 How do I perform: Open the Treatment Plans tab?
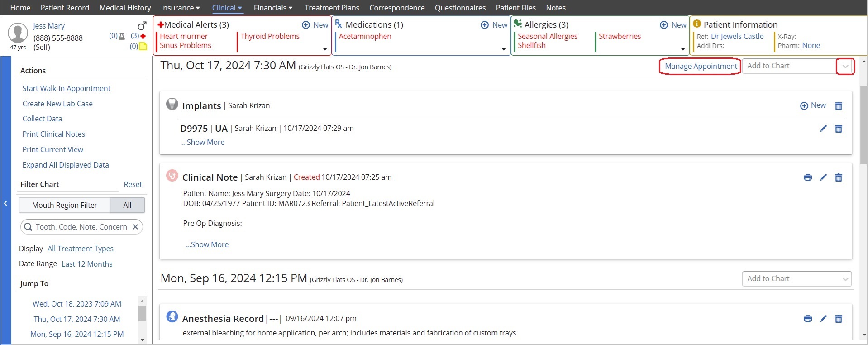tap(332, 8)
